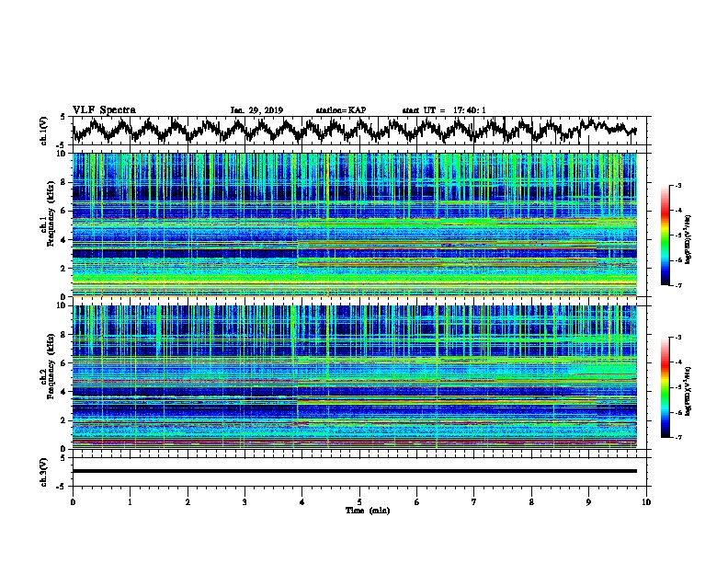The image size is (728, 563).
Task: Click the "ch.1(V)" waveform axis label
Action: (44, 131)
